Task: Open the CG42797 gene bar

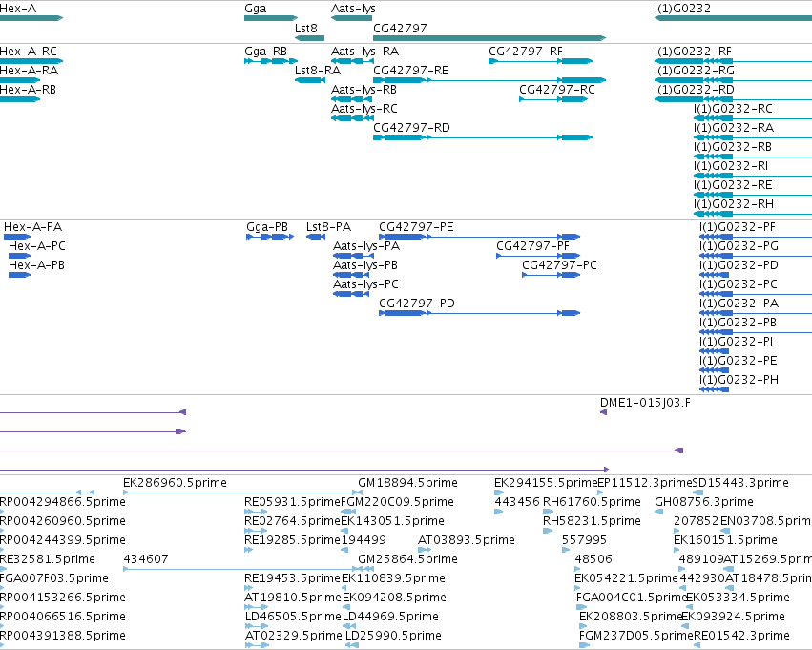Action: pyautogui.click(x=489, y=38)
